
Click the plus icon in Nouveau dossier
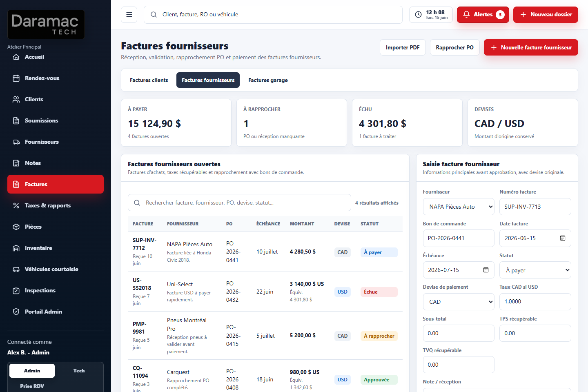coord(523,15)
